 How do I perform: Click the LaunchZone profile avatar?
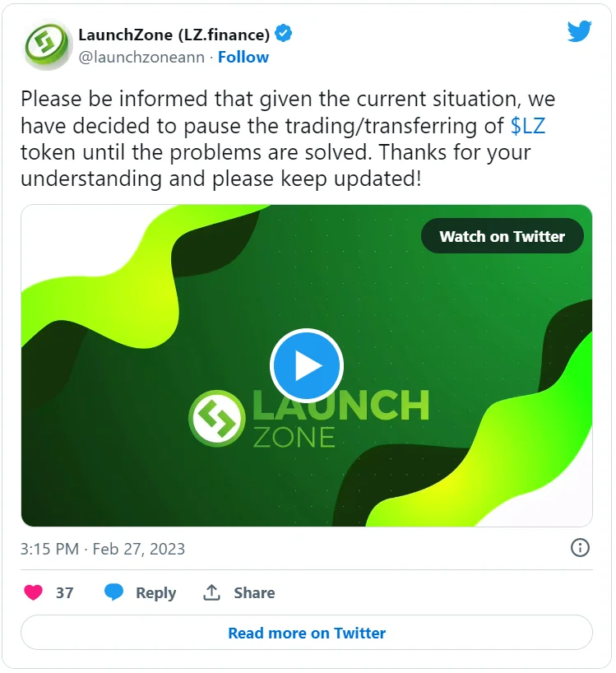point(46,46)
